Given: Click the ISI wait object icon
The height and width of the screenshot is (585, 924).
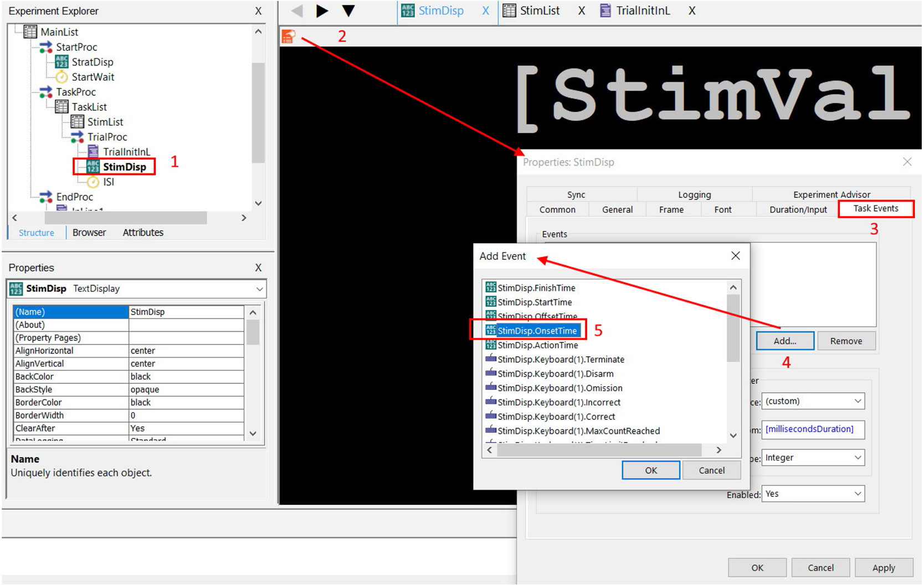Looking at the screenshot, I should (x=93, y=182).
